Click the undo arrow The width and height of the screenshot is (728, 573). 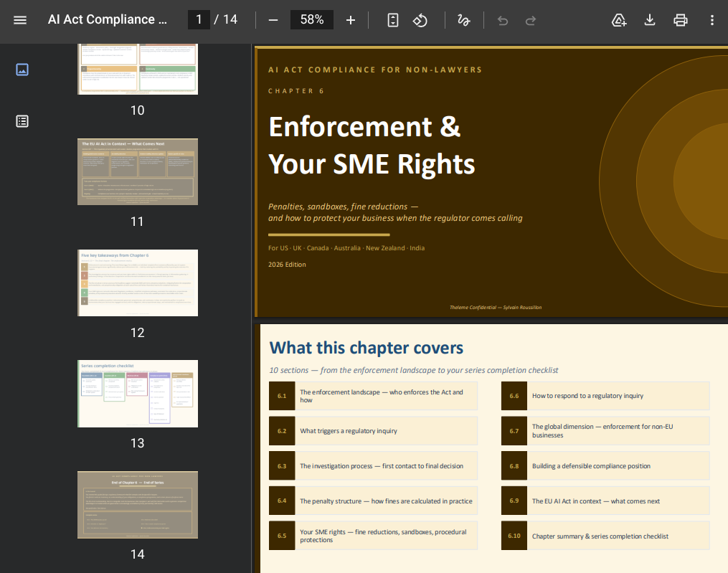503,20
